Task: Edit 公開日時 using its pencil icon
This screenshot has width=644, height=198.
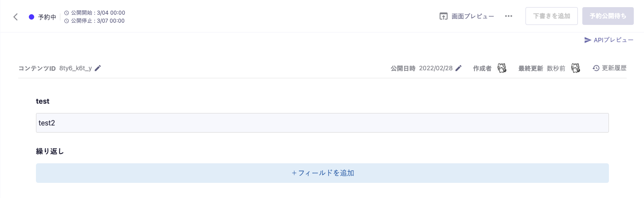Action: click(458, 68)
